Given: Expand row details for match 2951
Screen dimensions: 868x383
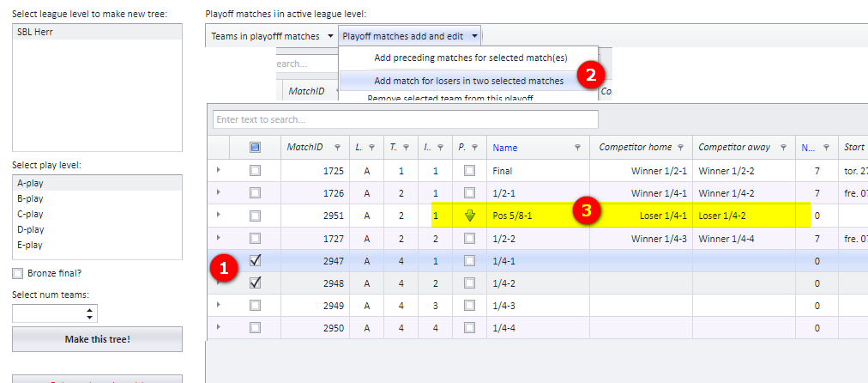Looking at the screenshot, I should 218,215.
